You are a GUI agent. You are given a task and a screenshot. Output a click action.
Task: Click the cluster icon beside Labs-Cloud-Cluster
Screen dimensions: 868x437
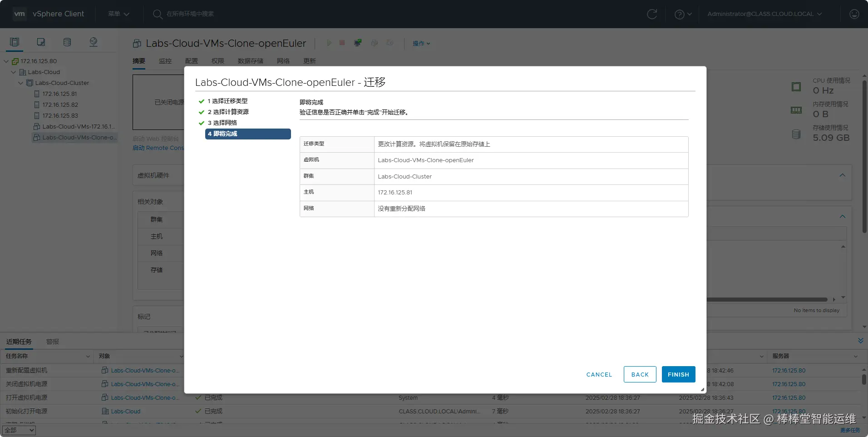coord(30,83)
